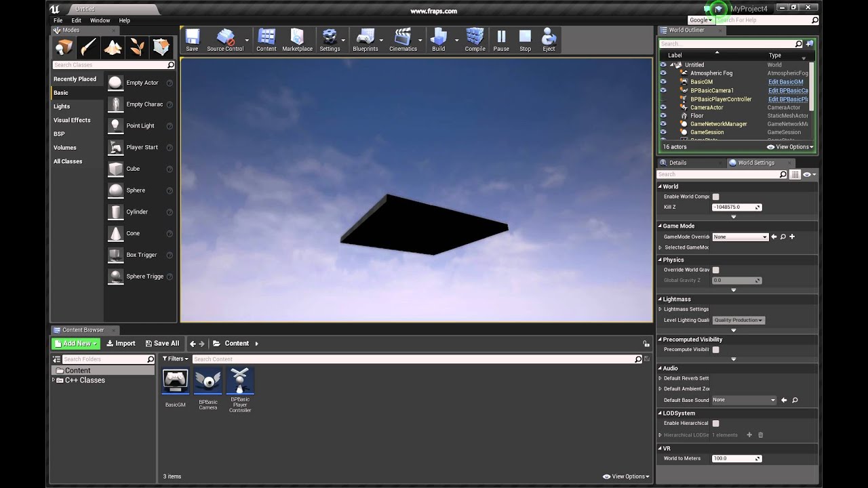868x488 pixels.
Task: Click the Build toolbar icon
Action: click(x=439, y=40)
